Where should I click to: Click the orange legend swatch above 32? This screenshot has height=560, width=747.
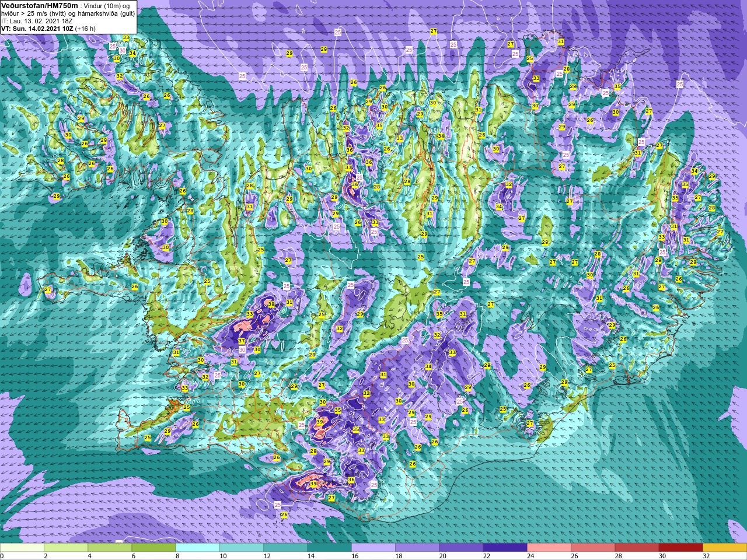tap(725, 547)
